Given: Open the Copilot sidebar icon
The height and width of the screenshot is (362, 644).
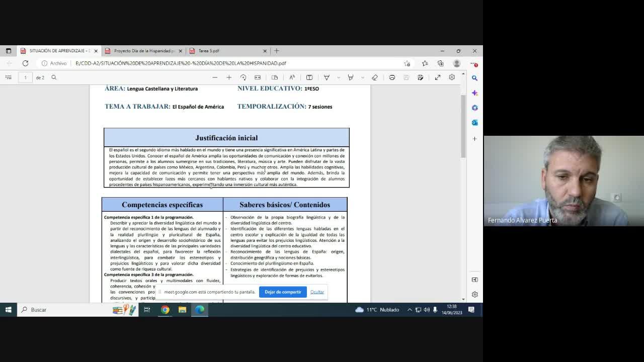Looking at the screenshot, I should (x=474, y=93).
